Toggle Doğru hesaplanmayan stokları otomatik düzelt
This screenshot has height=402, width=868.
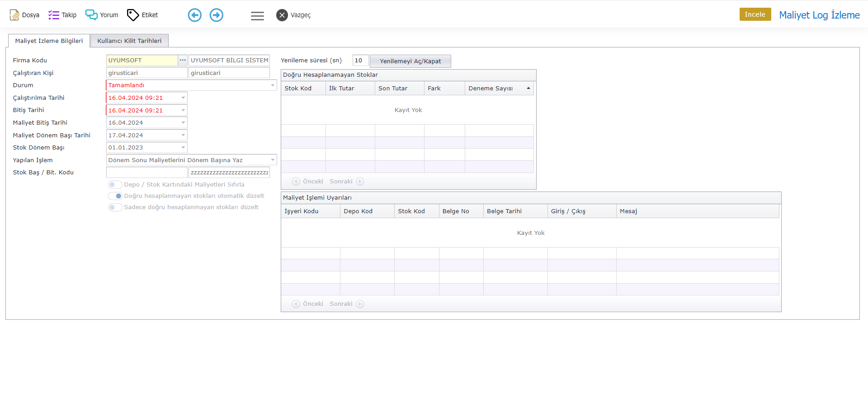point(115,196)
